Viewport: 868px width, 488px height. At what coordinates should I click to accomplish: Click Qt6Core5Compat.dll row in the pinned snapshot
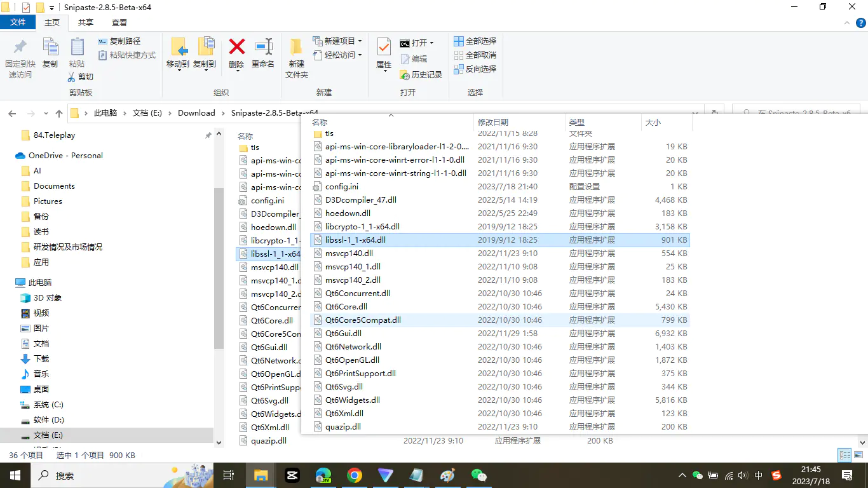pos(499,320)
